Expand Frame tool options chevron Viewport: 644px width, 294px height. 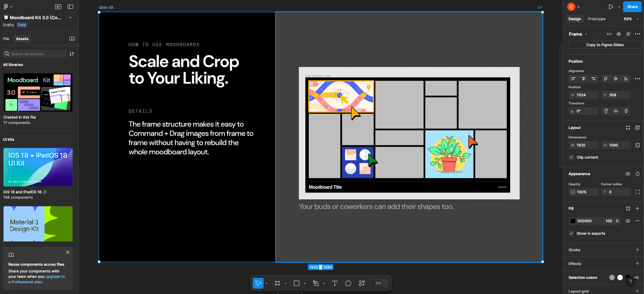click(285, 284)
